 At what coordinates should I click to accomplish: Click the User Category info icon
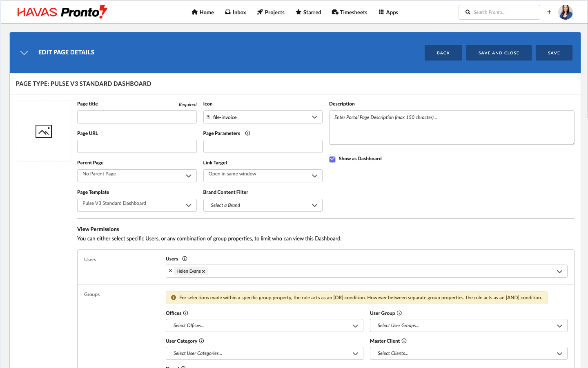(x=201, y=341)
